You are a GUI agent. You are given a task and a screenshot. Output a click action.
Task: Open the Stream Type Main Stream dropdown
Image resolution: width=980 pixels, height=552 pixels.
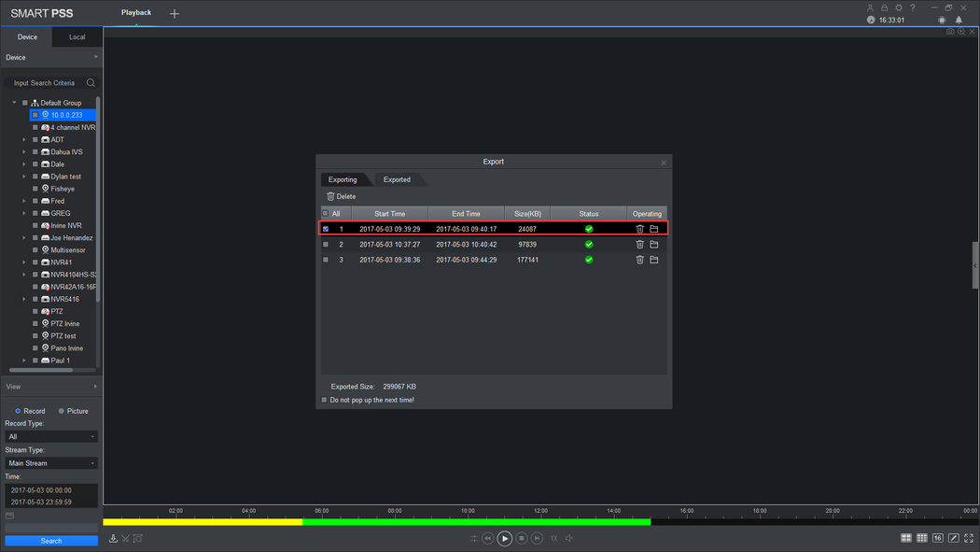click(x=51, y=463)
